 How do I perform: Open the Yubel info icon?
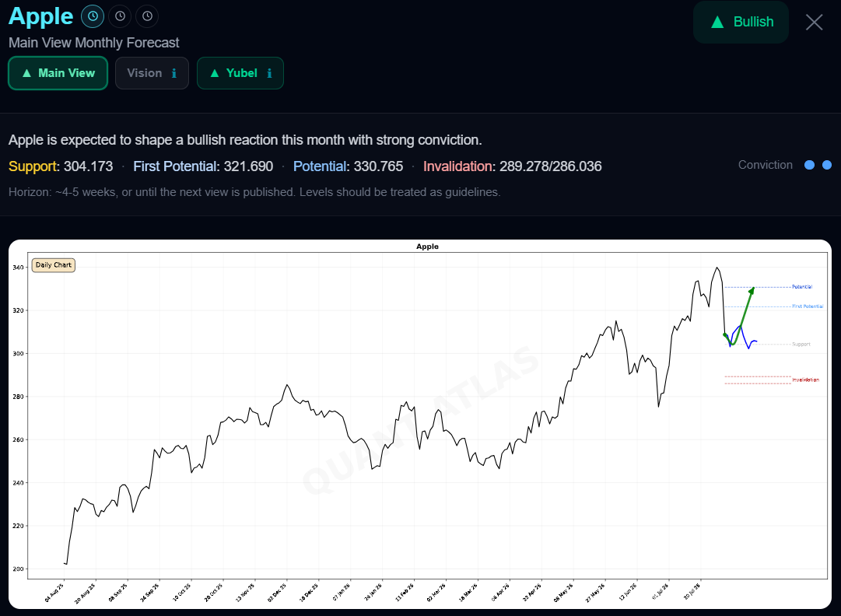(269, 73)
